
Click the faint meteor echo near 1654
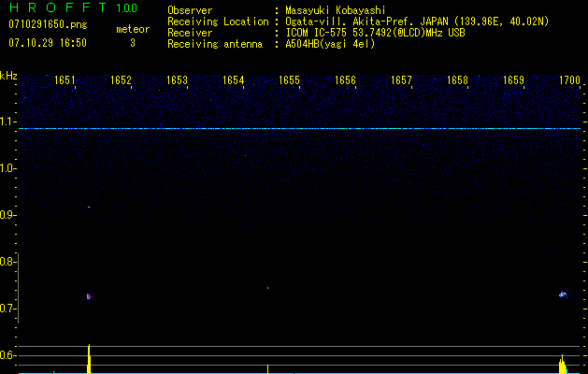coord(267,288)
